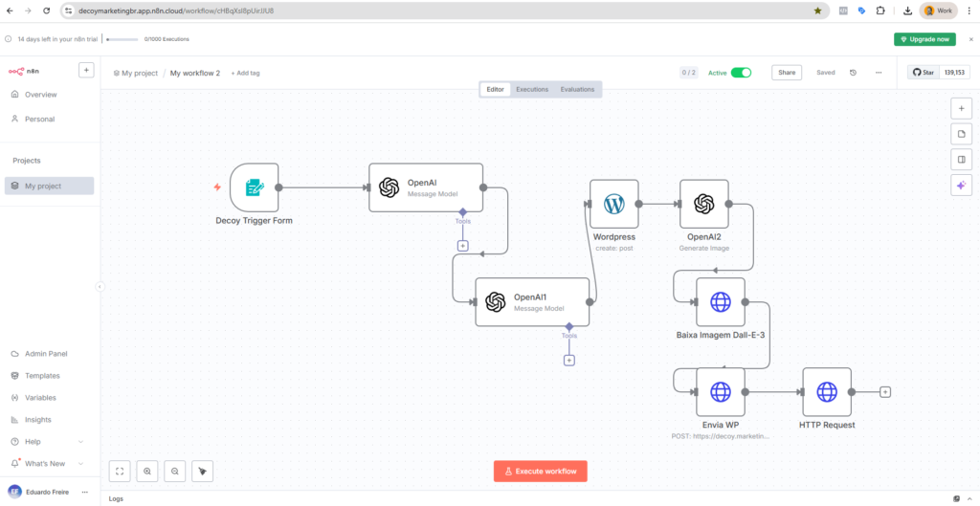Open the AI assistant sparkle icon
Image resolution: width=980 pixels, height=506 pixels.
pyautogui.click(x=961, y=185)
